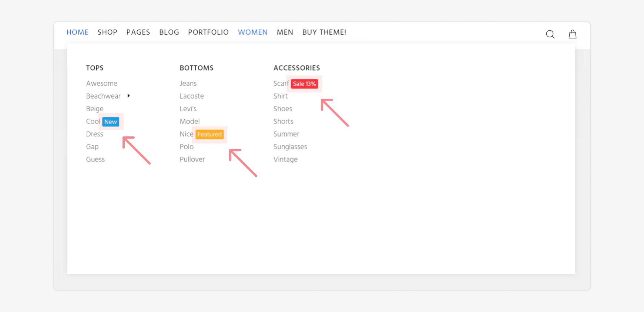Click the blue New badge
The width and height of the screenshot is (644, 312).
tap(111, 122)
